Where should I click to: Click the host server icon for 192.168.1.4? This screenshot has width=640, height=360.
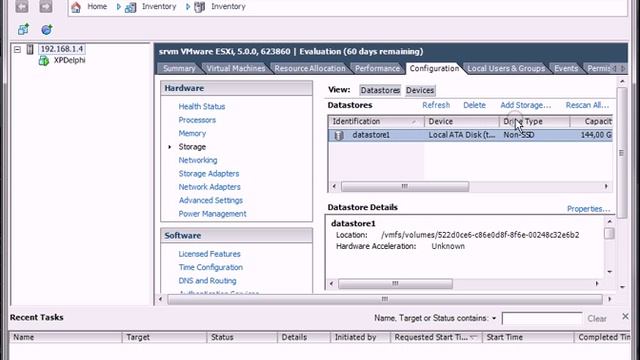(x=30, y=49)
